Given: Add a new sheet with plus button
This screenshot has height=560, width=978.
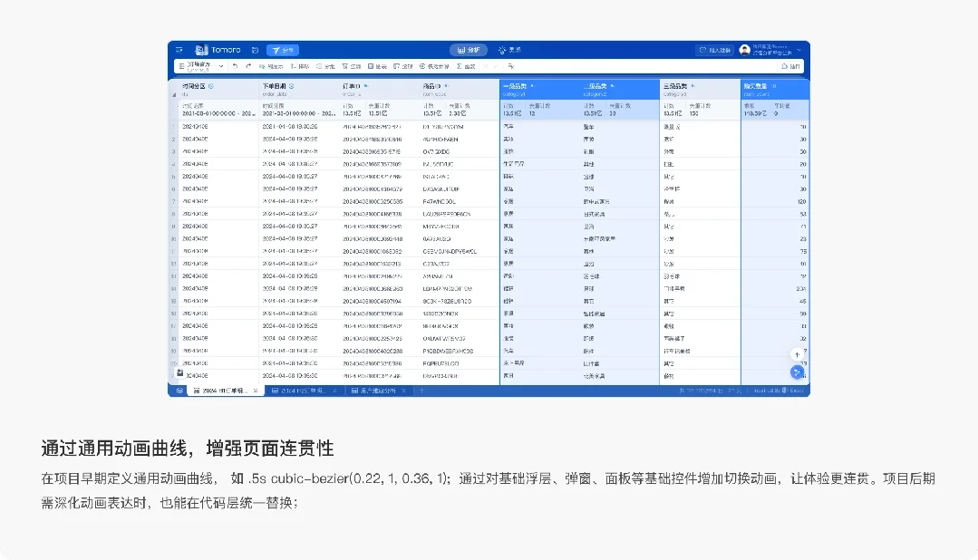Looking at the screenshot, I should click(421, 391).
